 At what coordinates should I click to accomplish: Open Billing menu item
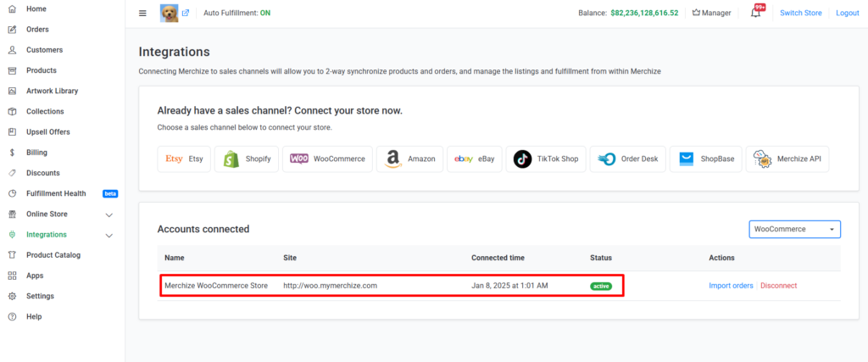pyautogui.click(x=36, y=153)
